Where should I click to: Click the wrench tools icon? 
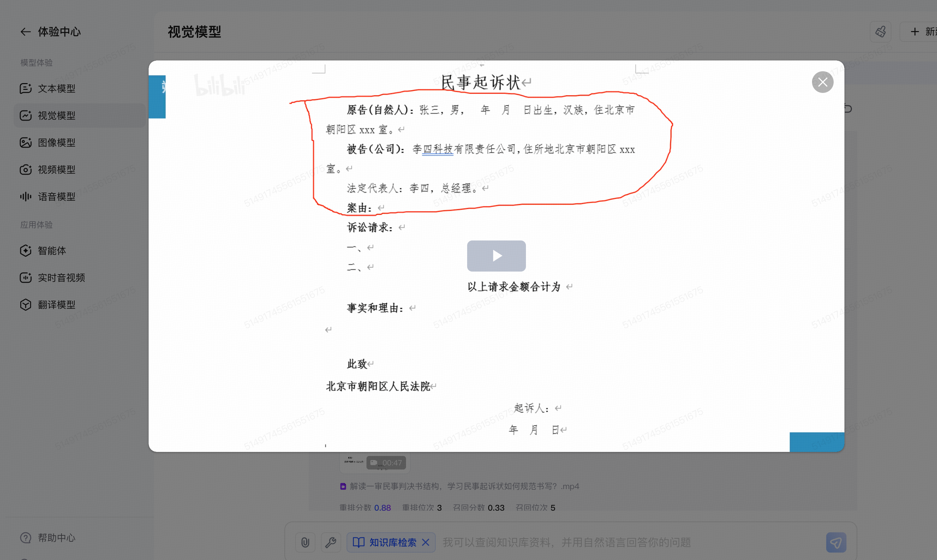coord(331,542)
